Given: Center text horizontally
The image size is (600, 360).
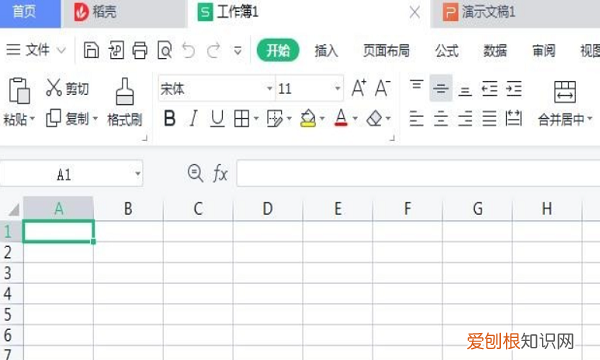Looking at the screenshot, I should coord(441,119).
